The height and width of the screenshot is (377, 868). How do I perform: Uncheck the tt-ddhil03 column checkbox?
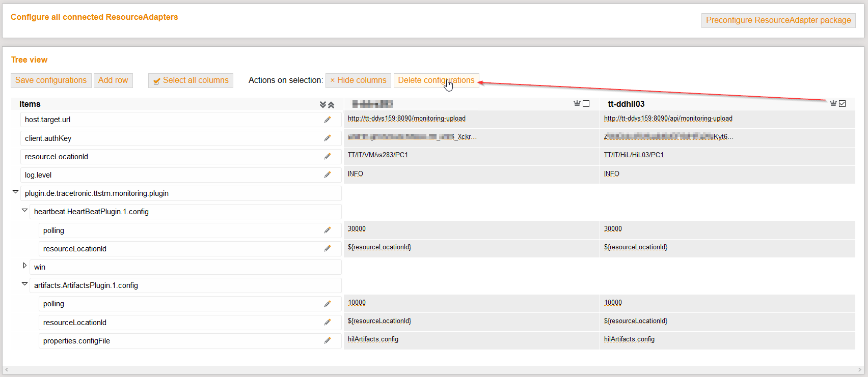(x=843, y=104)
